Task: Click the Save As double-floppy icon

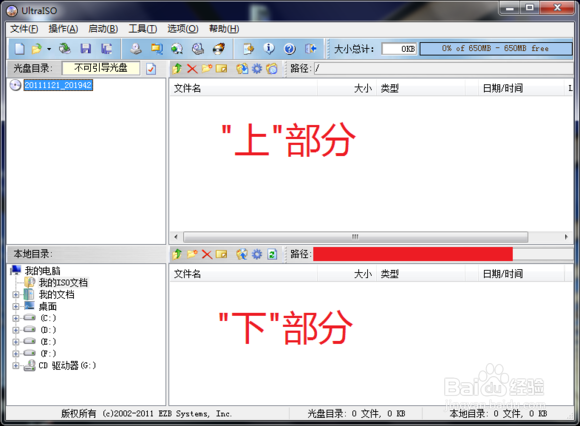Action: (x=107, y=48)
